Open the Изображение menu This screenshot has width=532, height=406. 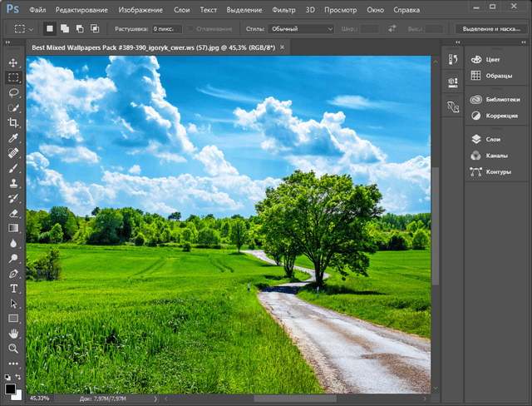point(141,10)
